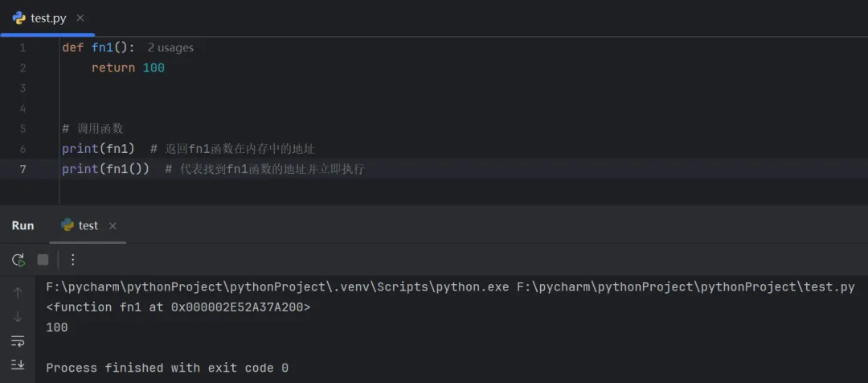Click line number 7 in the gutter

[x=23, y=169]
